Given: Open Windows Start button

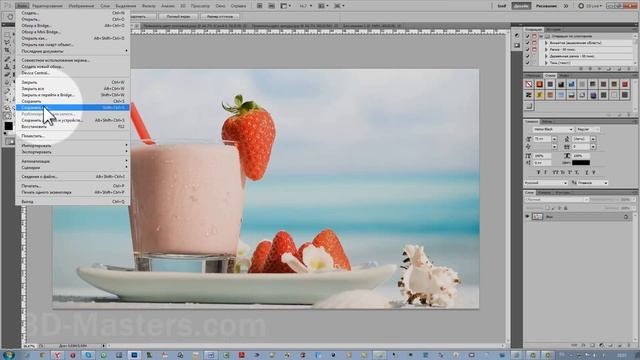Looking at the screenshot, I should [x=9, y=354].
